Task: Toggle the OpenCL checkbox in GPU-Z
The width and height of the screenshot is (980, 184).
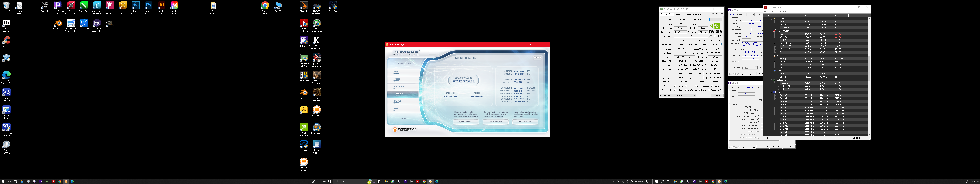Action: (675, 87)
